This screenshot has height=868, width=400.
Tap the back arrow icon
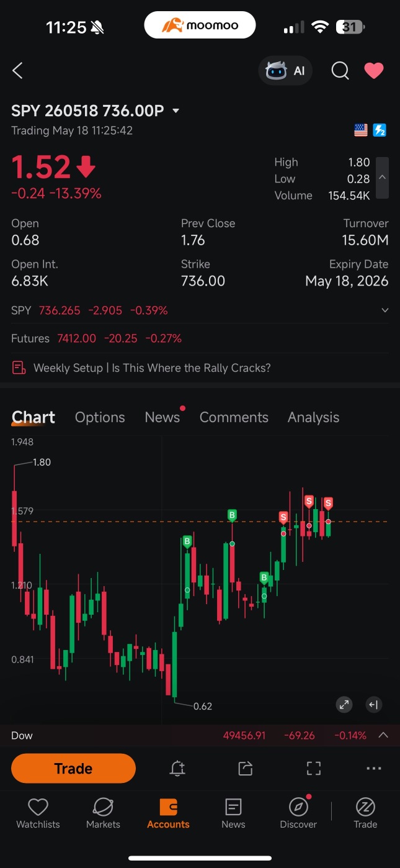[17, 71]
